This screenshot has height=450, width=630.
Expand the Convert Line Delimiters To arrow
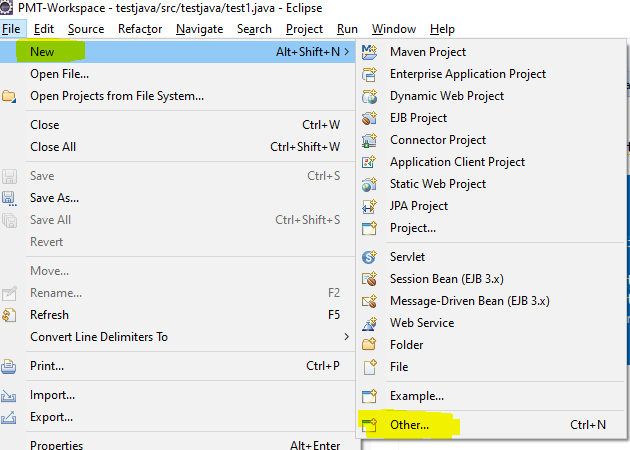pyautogui.click(x=347, y=337)
